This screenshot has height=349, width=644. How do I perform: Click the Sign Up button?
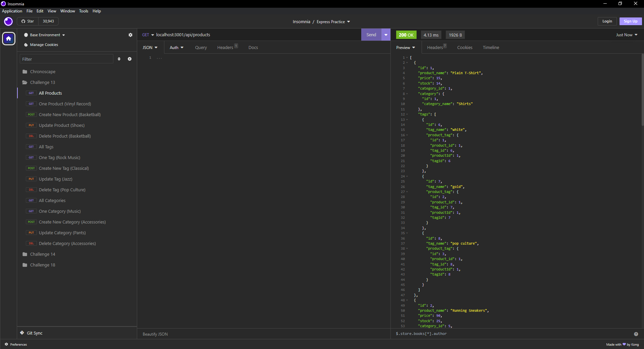click(x=631, y=21)
